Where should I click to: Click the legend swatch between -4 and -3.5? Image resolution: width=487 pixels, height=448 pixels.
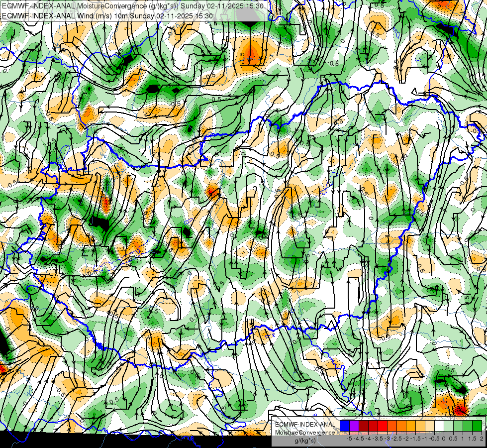tap(373, 426)
